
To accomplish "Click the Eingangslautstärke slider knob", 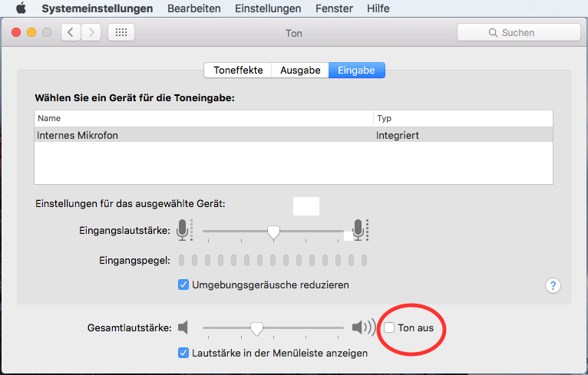I will pyautogui.click(x=273, y=232).
